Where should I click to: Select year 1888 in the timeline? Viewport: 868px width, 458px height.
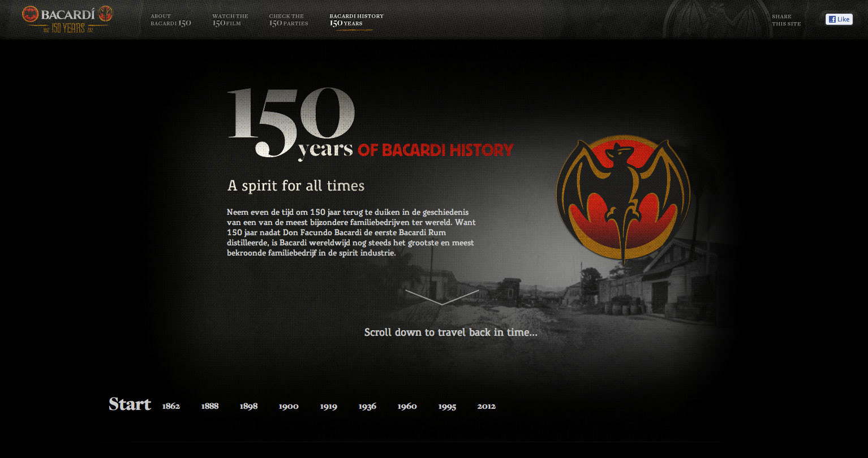pos(210,406)
